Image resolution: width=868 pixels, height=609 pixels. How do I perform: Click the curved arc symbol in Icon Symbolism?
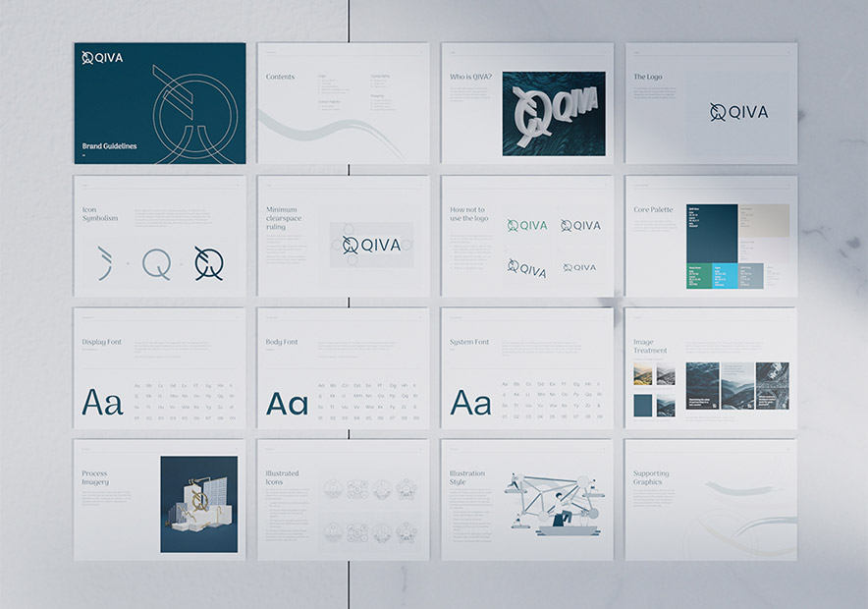click(104, 263)
